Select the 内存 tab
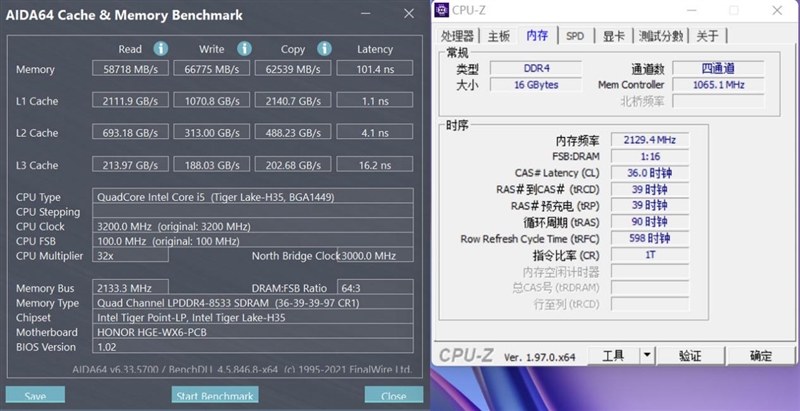 click(537, 35)
